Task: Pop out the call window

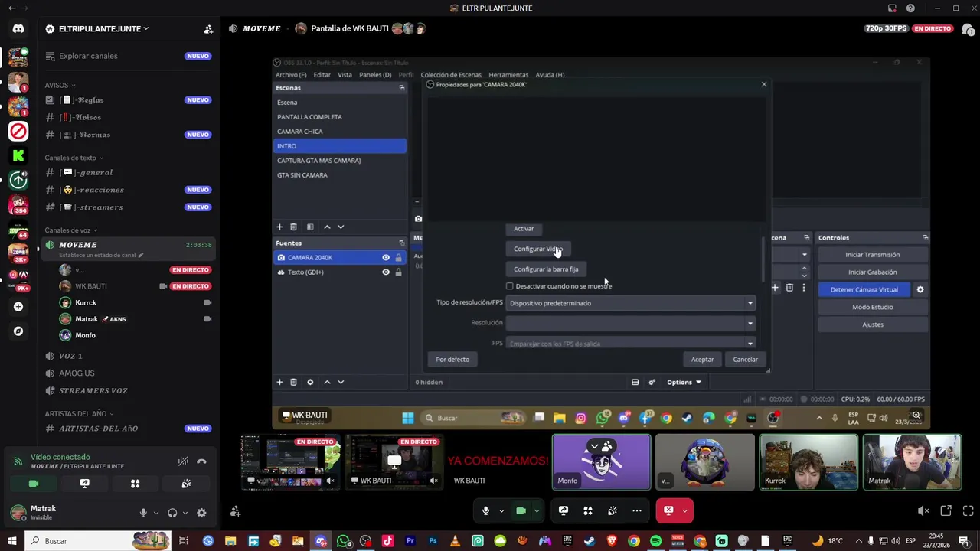Action: [946, 510]
